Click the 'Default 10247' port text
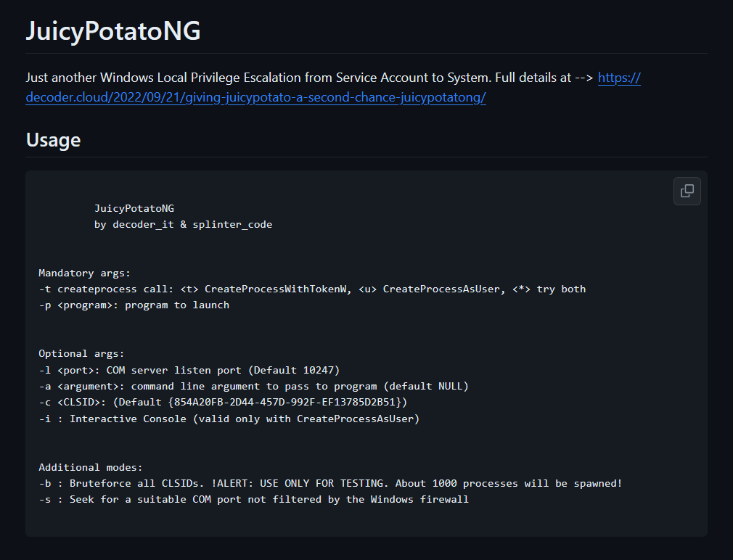This screenshot has height=560, width=733. [x=294, y=370]
